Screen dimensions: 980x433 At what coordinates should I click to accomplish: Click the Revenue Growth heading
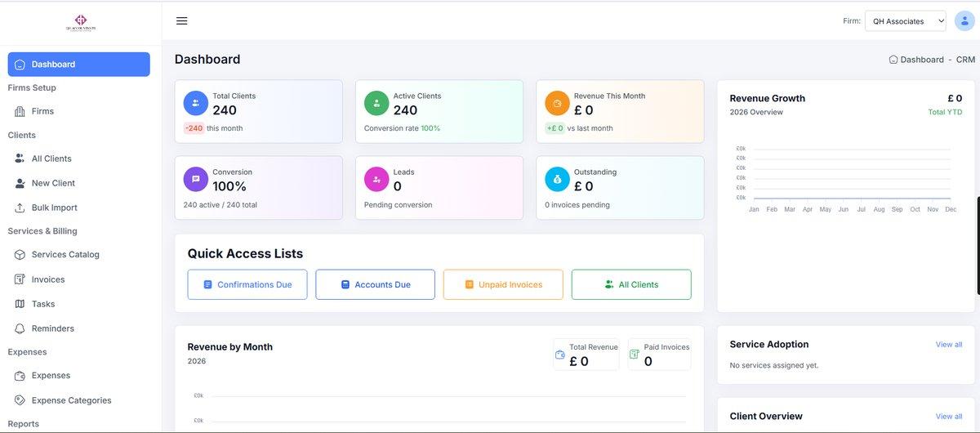pos(768,98)
